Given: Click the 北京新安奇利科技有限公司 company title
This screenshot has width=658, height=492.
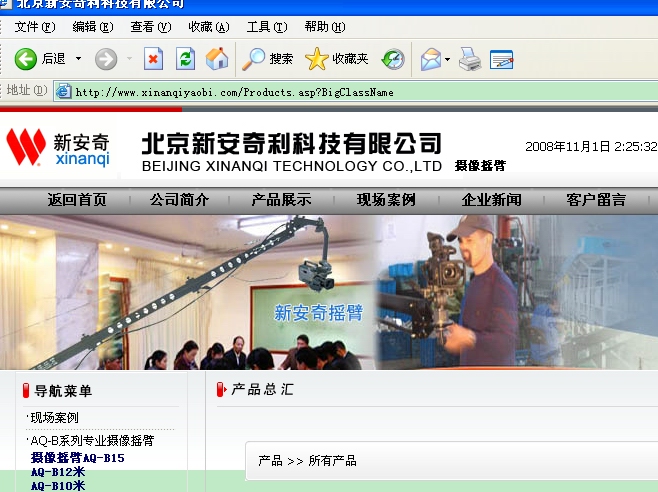Looking at the screenshot, I should coord(292,143).
